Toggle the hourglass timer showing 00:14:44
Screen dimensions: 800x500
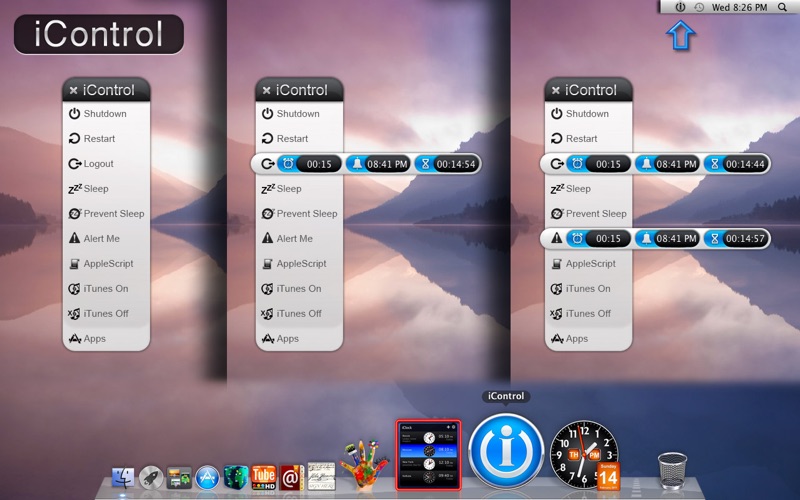tap(736, 164)
